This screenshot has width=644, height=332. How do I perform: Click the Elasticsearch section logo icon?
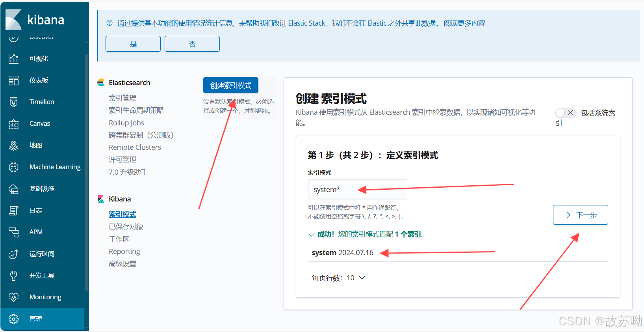click(101, 82)
